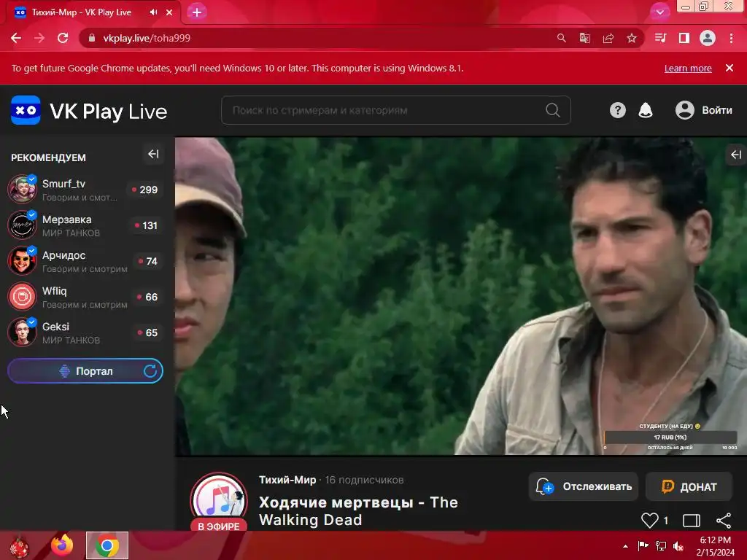The height and width of the screenshot is (560, 747).
Task: Show hidden tray icons arrow
Action: tap(625, 546)
